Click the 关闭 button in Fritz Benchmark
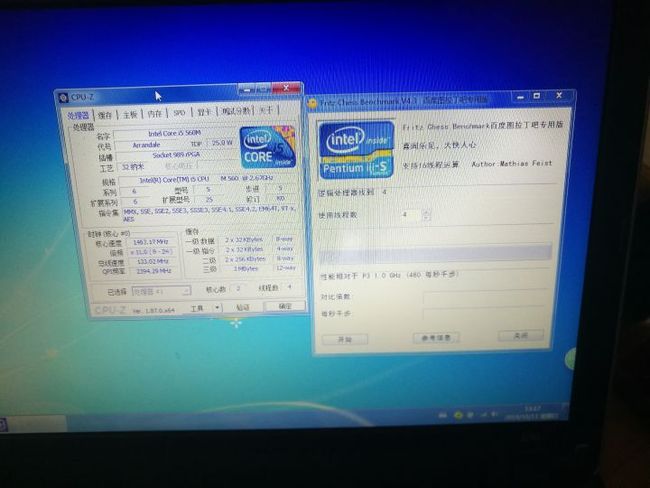This screenshot has height=488, width=650. click(521, 335)
